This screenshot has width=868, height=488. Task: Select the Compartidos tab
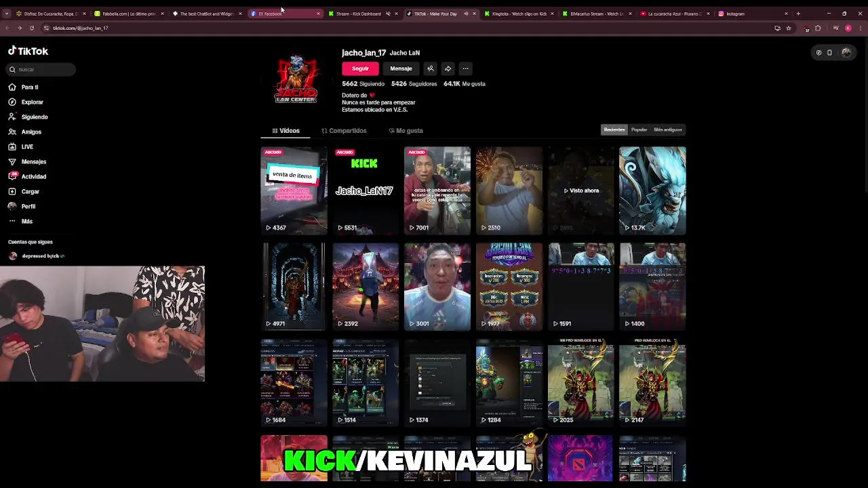pos(344,130)
